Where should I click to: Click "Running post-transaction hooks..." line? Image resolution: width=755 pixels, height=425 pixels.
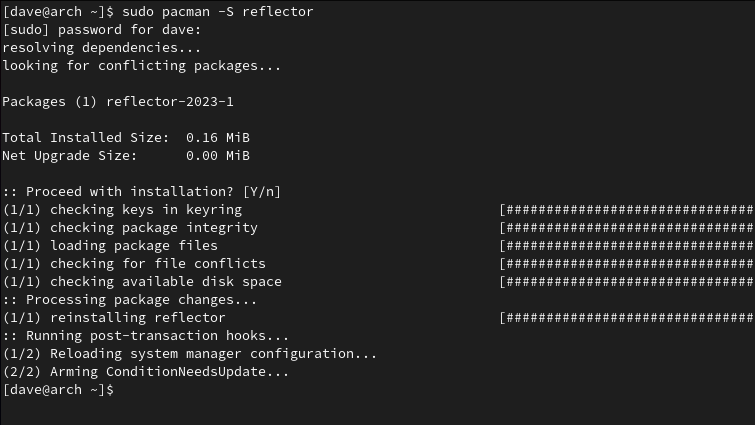tap(145, 336)
